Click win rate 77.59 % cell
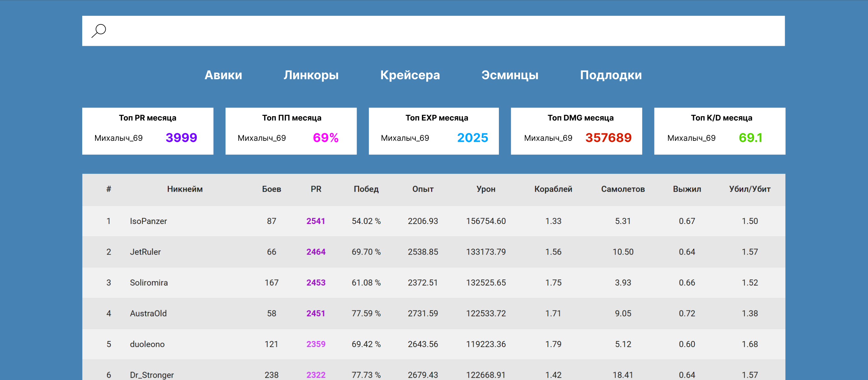Viewport: 868px width, 380px height. tap(366, 313)
